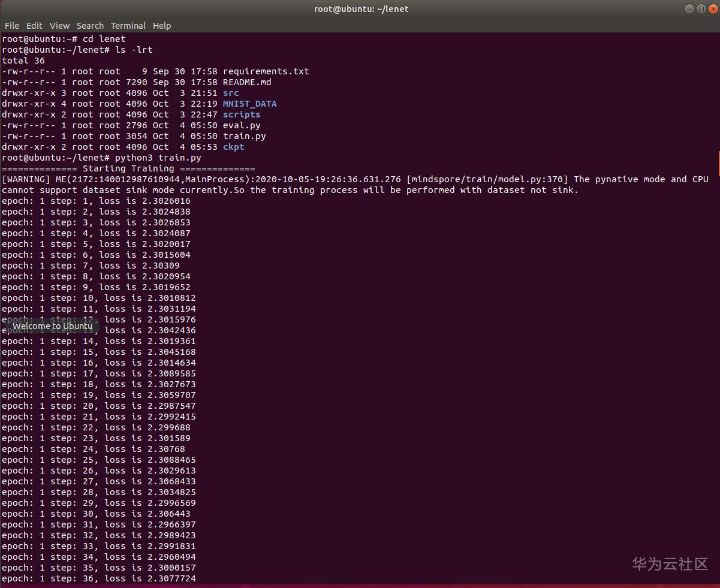The height and width of the screenshot is (588, 720).
Task: Open the Terminal menu
Action: pos(128,26)
